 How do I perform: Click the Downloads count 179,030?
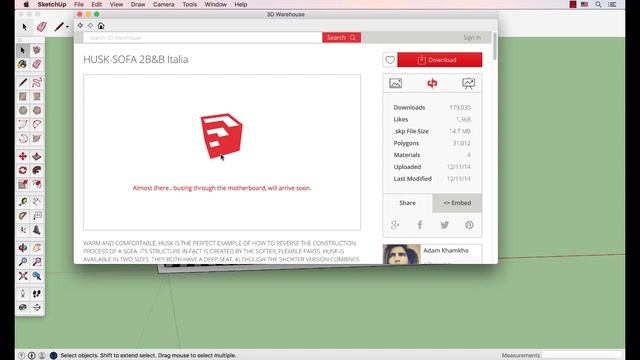460,107
